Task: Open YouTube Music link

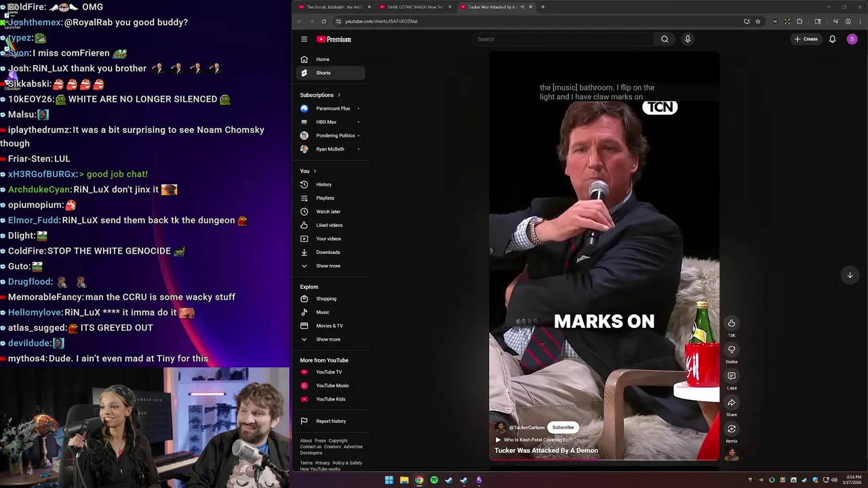Action: pyautogui.click(x=332, y=386)
